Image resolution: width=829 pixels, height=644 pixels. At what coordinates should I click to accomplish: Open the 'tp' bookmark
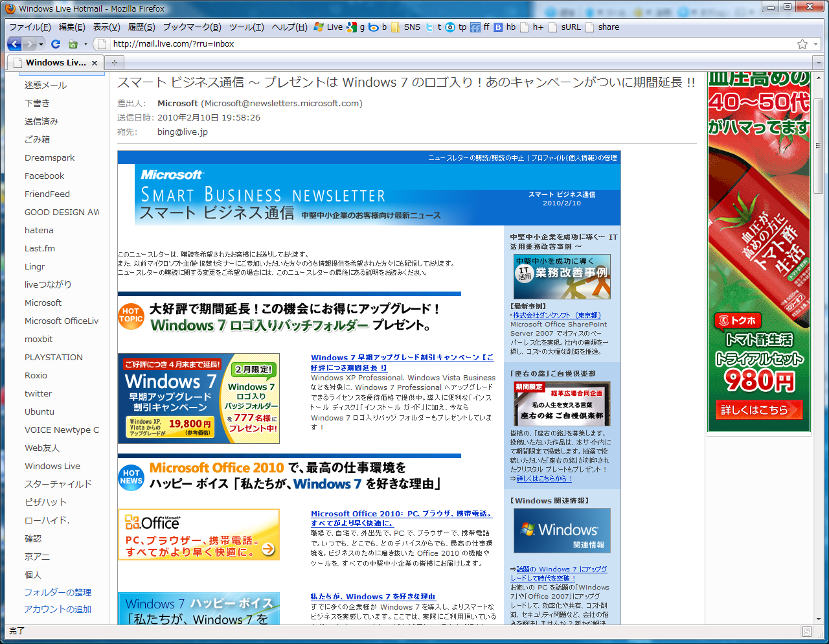456,27
